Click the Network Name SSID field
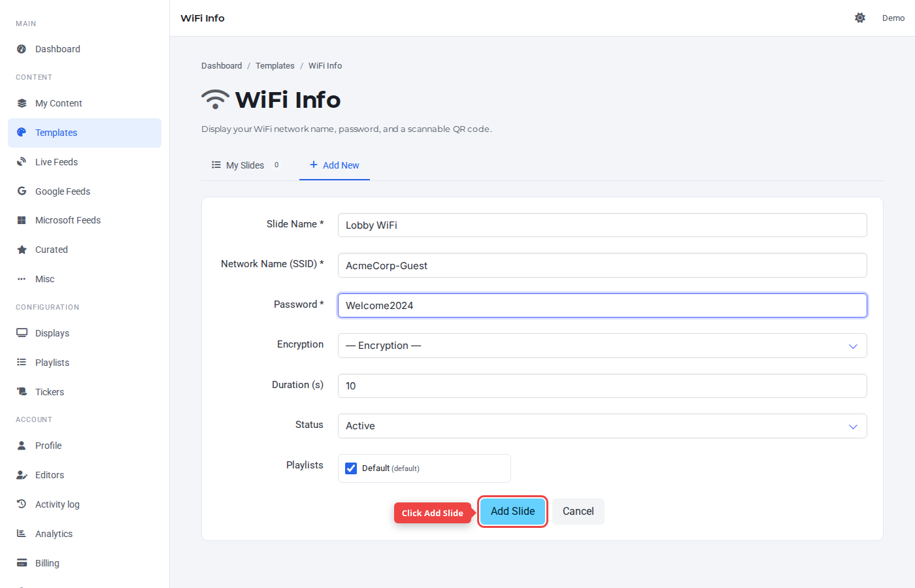The width and height of the screenshot is (915, 588). pos(602,265)
